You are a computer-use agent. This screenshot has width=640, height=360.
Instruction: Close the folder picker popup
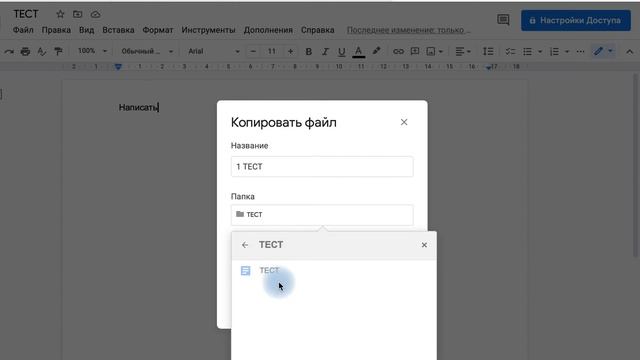click(424, 245)
